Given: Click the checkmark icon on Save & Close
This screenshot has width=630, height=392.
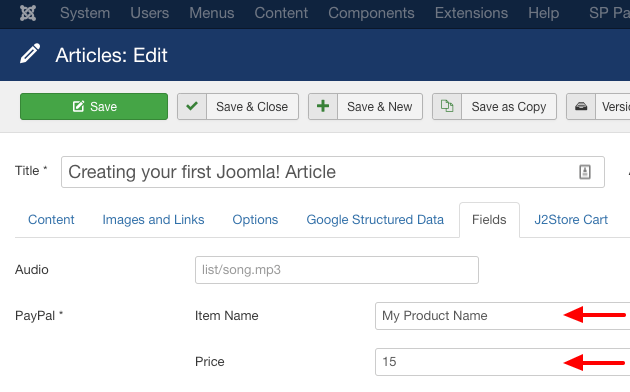Looking at the screenshot, I should [192, 106].
